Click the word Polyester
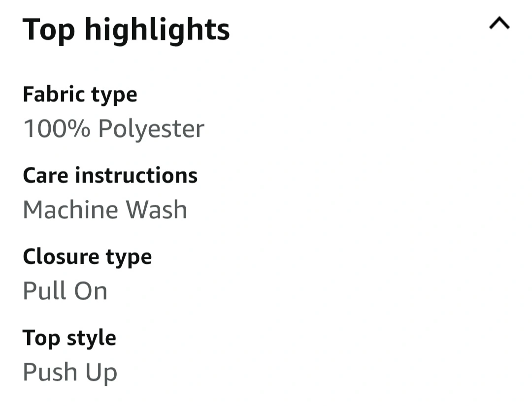The height and width of the screenshot is (406, 532). (x=151, y=129)
